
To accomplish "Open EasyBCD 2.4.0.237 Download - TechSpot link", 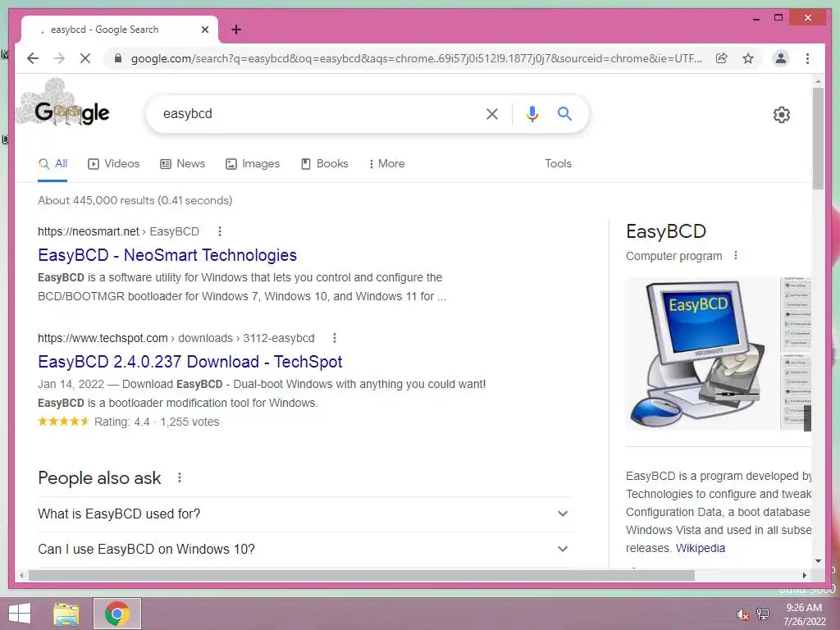I will point(190,362).
